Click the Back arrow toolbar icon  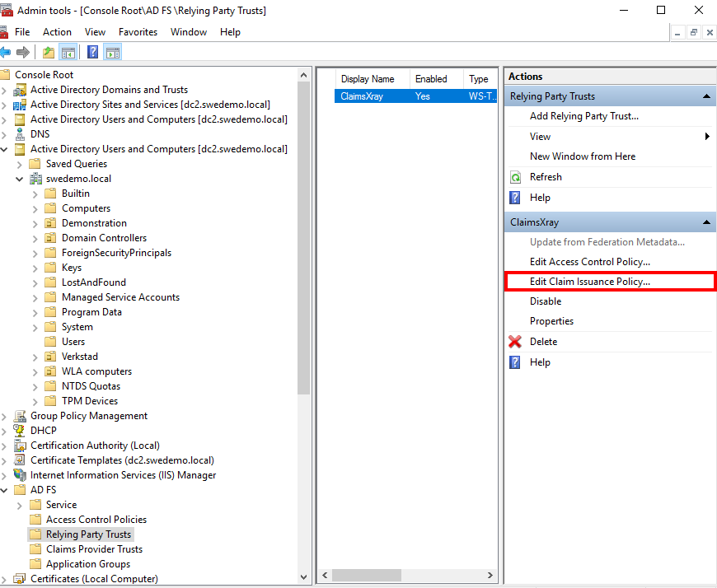(x=5, y=53)
